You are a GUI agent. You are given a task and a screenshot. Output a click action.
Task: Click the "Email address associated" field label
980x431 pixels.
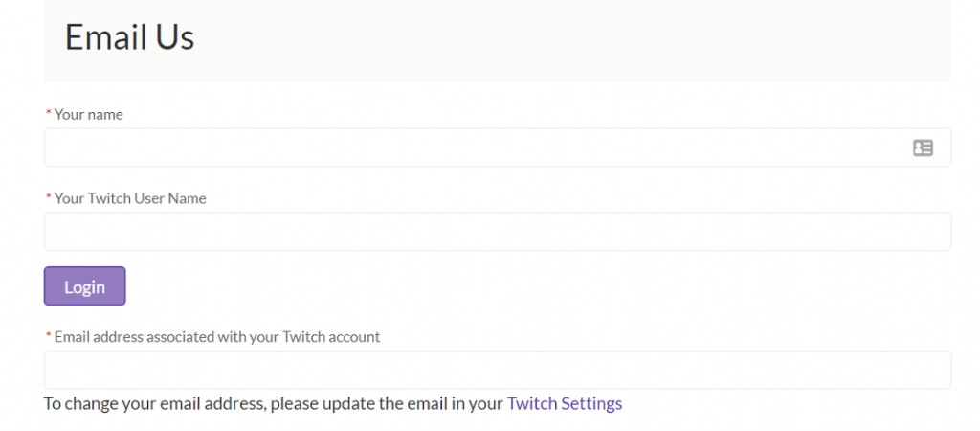216,336
